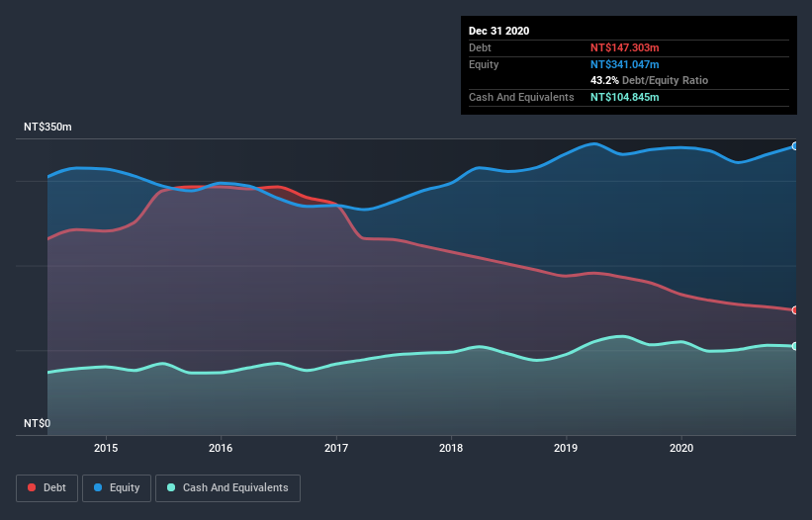This screenshot has height=520, width=812.
Task: Click the red Debt legend dot
Action: click(32, 487)
